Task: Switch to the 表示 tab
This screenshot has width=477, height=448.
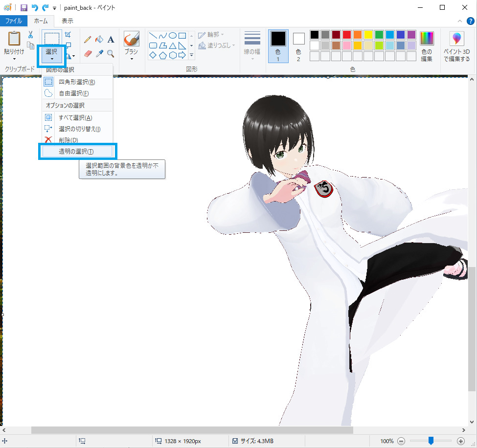Action: (68, 21)
